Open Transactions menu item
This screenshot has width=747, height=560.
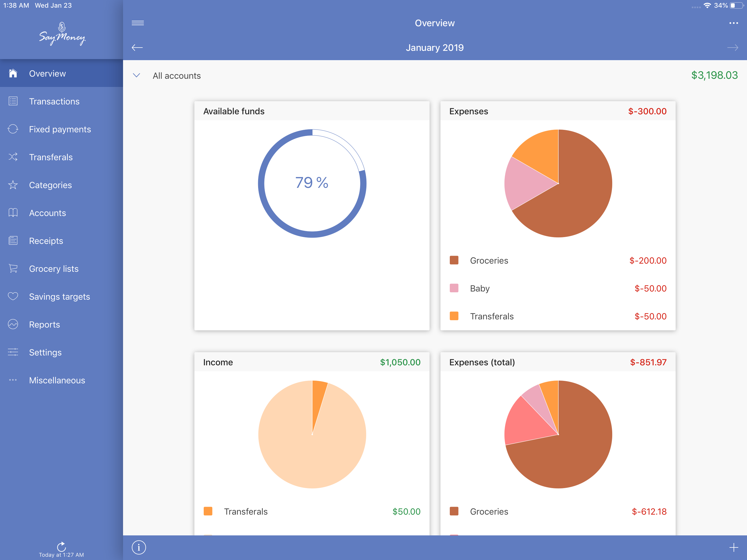pyautogui.click(x=62, y=101)
